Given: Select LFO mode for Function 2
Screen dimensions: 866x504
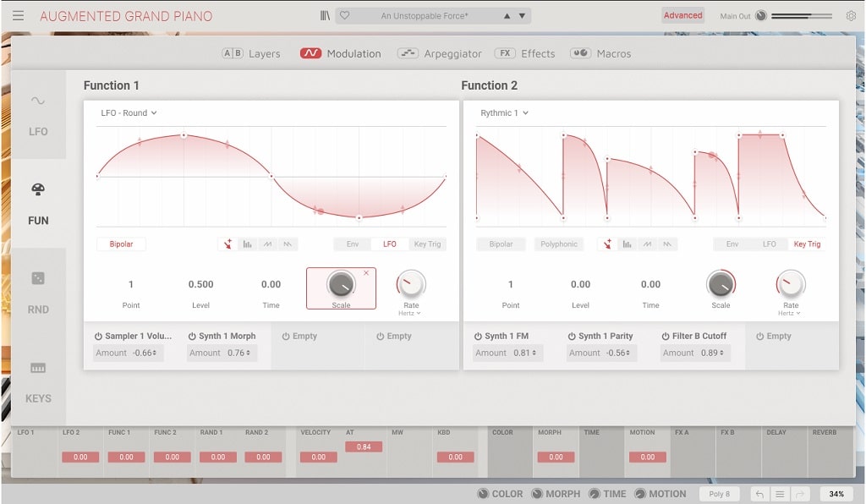Looking at the screenshot, I should coord(770,244).
